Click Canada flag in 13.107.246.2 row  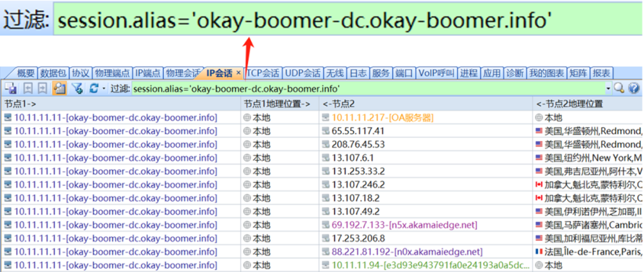[539, 184]
